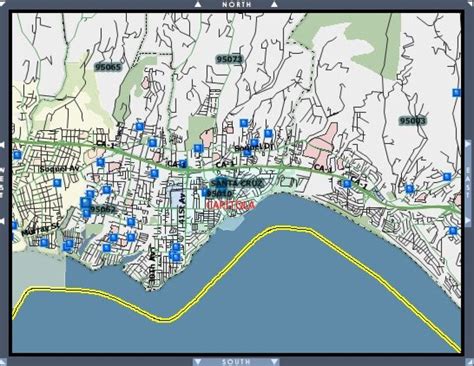474x366 pixels.
Task: Click the up arrow right of NORTH
Action: (x=274, y=4)
